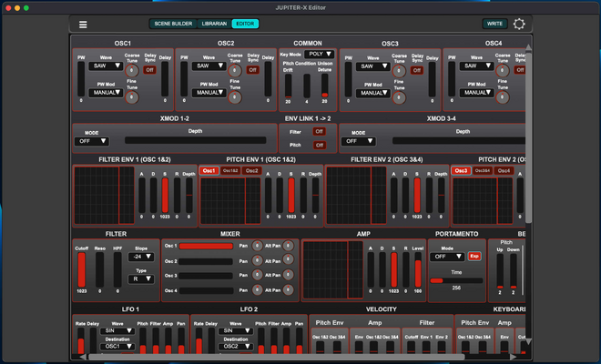Switch to the EDITOR tab
The height and width of the screenshot is (364, 601).
245,24
